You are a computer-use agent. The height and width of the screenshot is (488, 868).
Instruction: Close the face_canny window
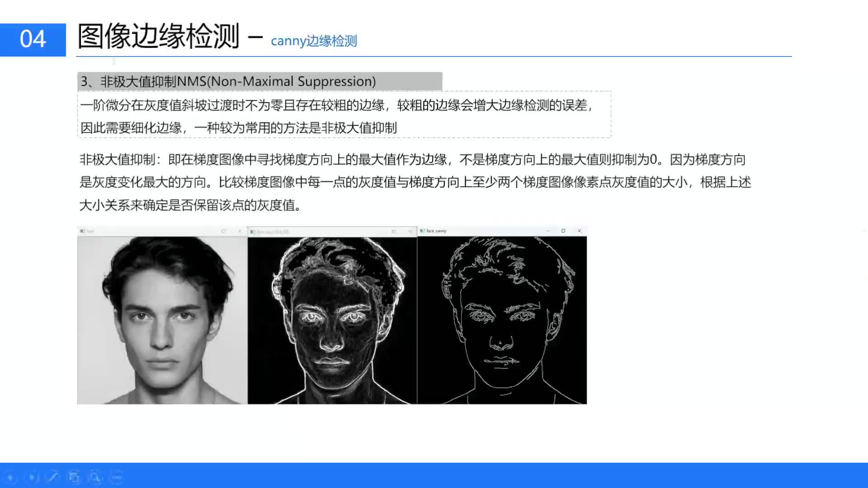coord(579,231)
